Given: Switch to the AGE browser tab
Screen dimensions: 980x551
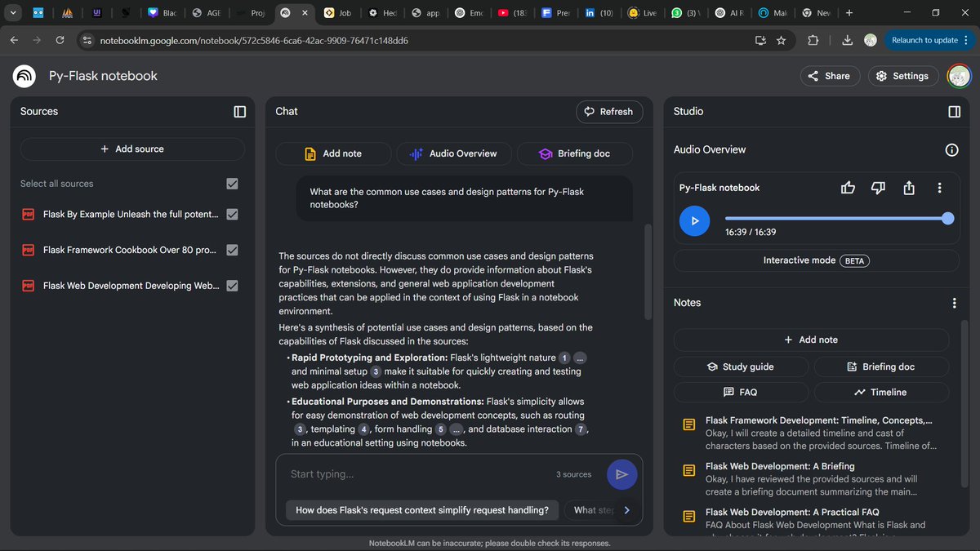Looking at the screenshot, I should [205, 13].
